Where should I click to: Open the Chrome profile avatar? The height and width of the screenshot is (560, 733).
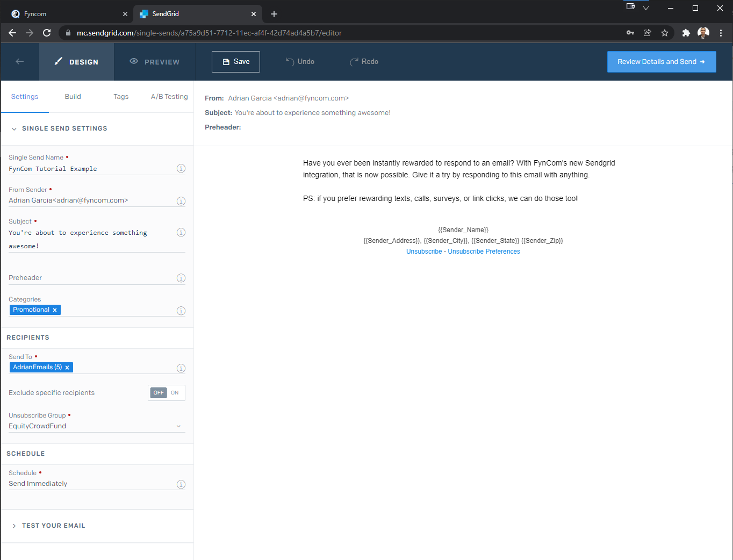[703, 33]
